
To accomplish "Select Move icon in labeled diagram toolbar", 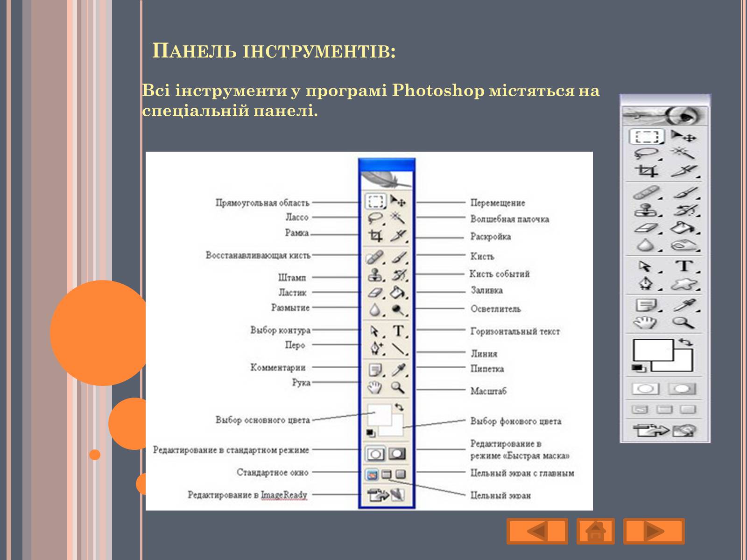I will pyautogui.click(x=398, y=201).
